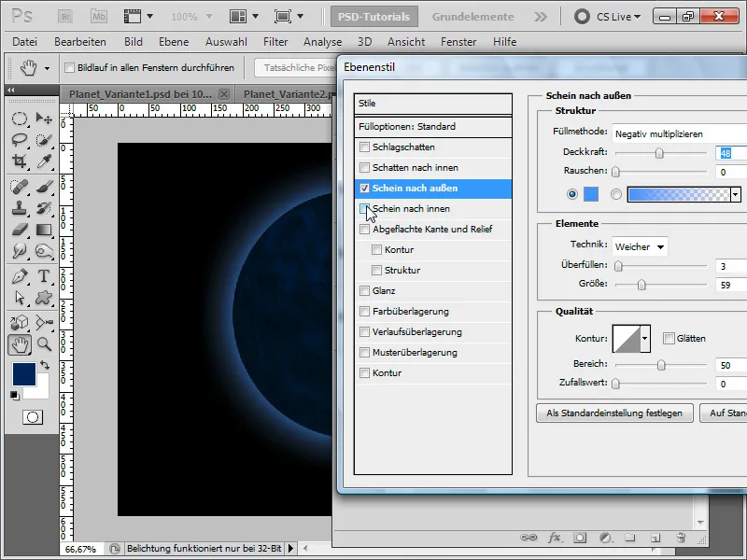Click the layer style fx icon
Viewport: 747px width, 560px height.
point(554,538)
